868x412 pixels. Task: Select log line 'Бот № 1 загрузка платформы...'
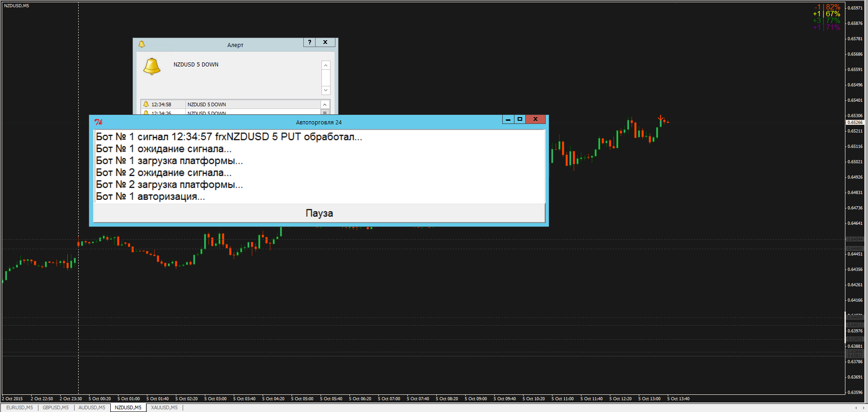(170, 161)
